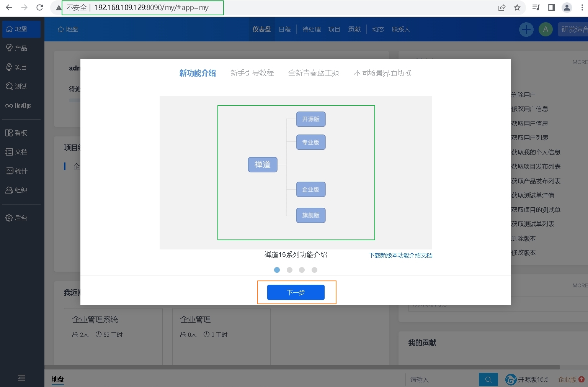The width and height of the screenshot is (588, 387).
Task: Click the 获取项目发布列表 entry
Action: (x=536, y=166)
